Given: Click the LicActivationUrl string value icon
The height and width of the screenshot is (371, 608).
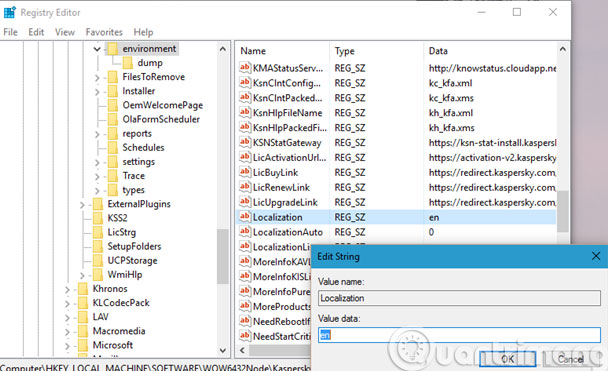Looking at the screenshot, I should point(245,157).
